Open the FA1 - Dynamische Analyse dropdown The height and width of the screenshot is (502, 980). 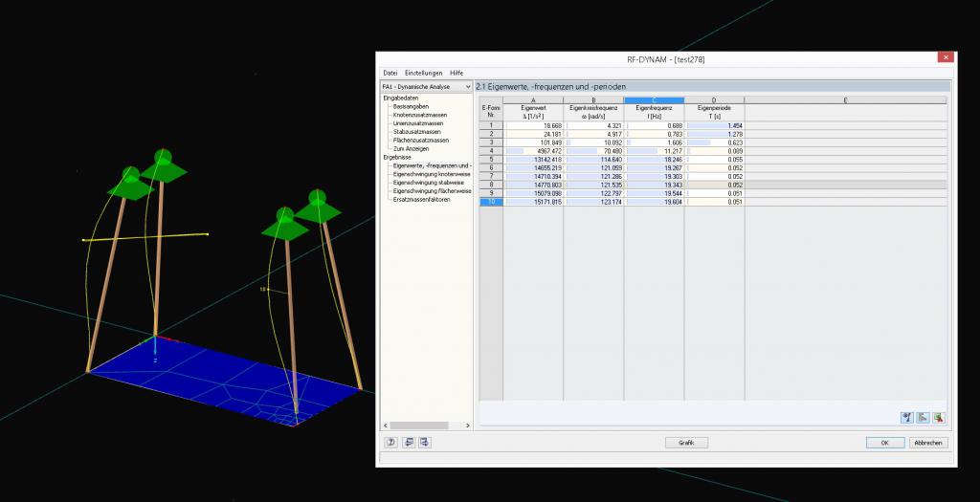(426, 87)
